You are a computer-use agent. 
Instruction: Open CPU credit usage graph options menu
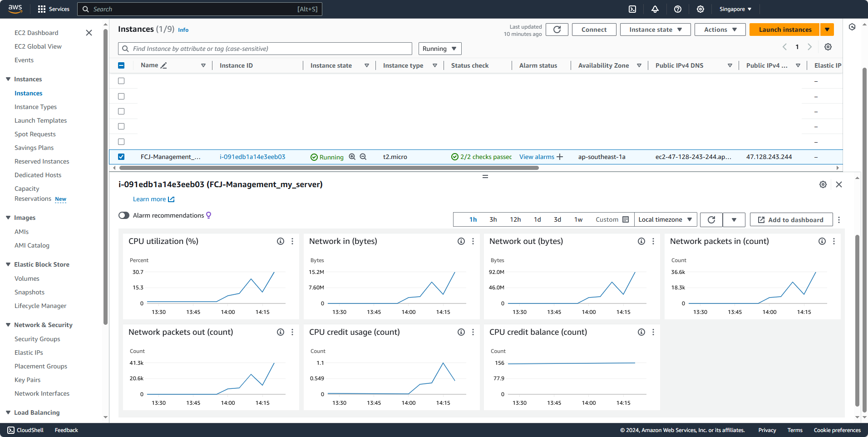point(473,332)
